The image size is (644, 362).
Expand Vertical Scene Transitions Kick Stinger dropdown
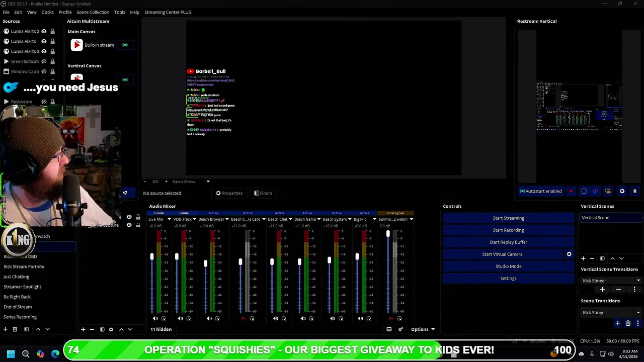tap(638, 281)
